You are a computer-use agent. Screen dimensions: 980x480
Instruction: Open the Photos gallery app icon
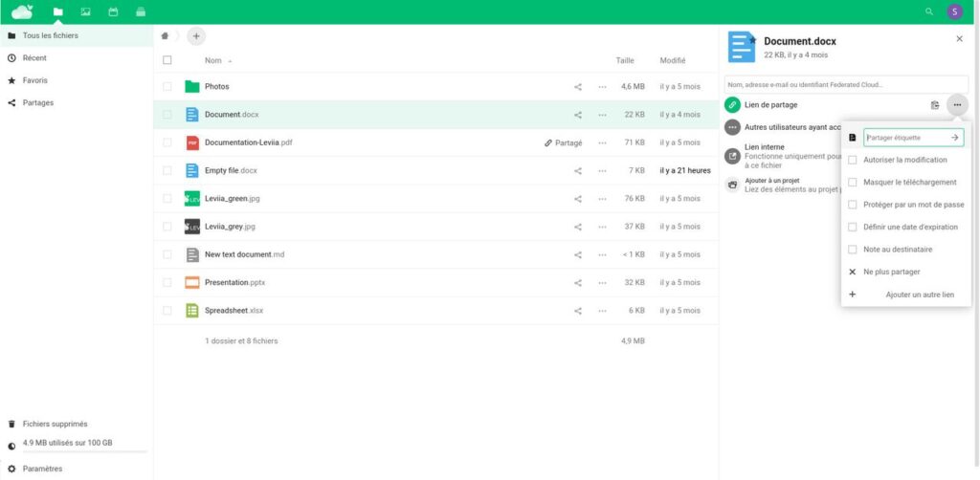point(85,11)
